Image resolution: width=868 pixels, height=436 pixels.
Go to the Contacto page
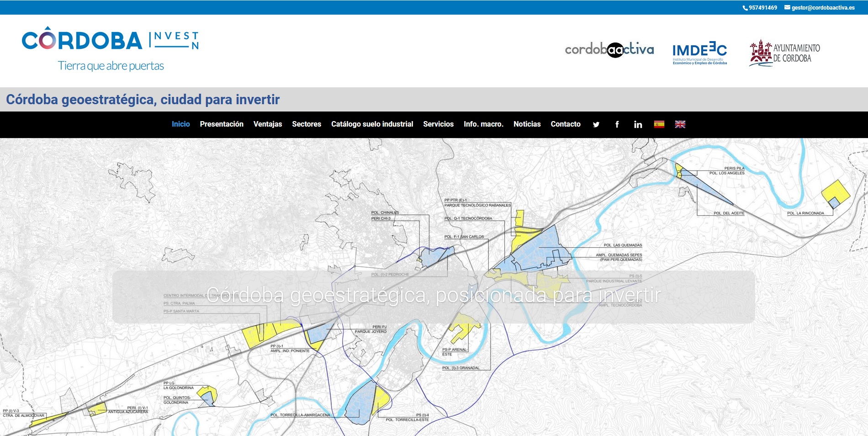tap(566, 124)
